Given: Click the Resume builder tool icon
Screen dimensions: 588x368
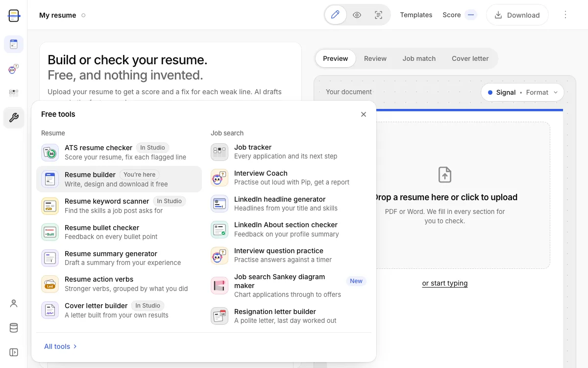Looking at the screenshot, I should [50, 179].
